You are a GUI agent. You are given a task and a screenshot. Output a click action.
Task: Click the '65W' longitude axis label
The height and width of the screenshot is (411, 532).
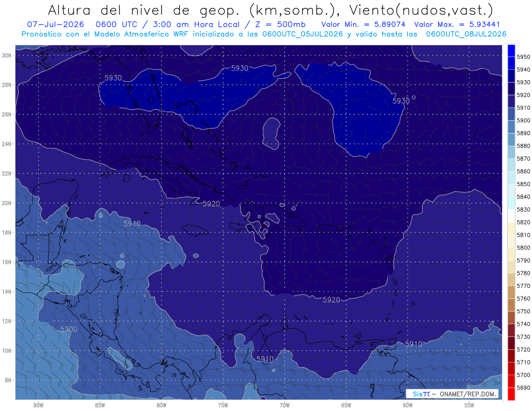pos(346,405)
